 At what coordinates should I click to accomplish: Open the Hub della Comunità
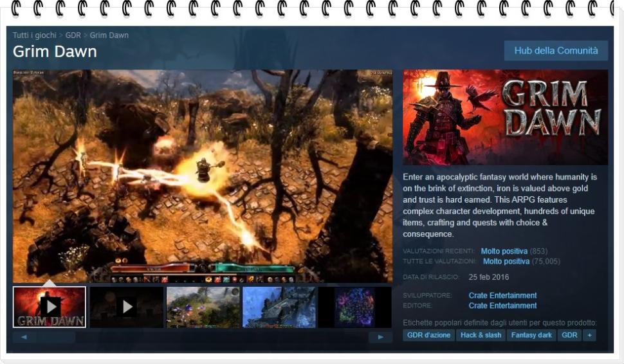point(556,51)
